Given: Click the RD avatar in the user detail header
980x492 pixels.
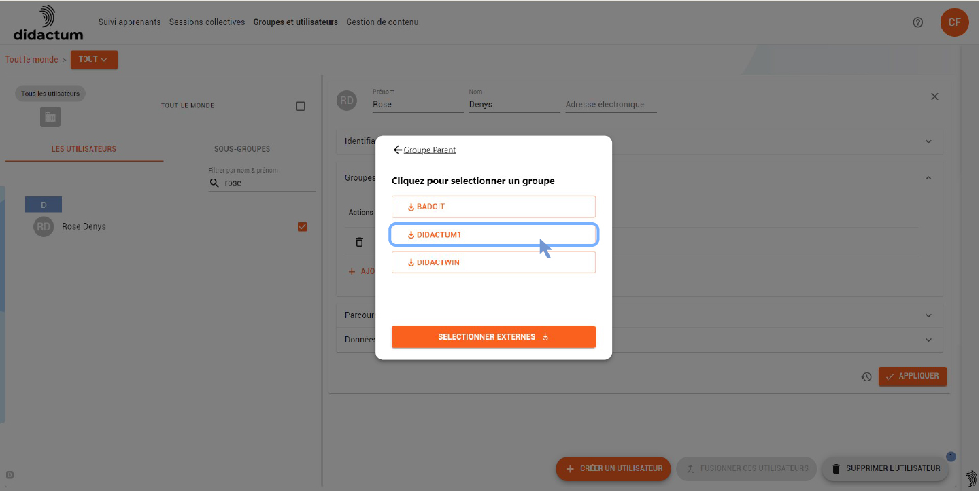Looking at the screenshot, I should [x=347, y=101].
